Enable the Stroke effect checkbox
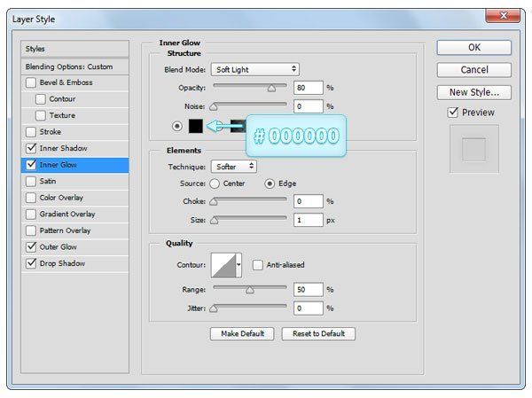532x398 pixels. pos(31,132)
